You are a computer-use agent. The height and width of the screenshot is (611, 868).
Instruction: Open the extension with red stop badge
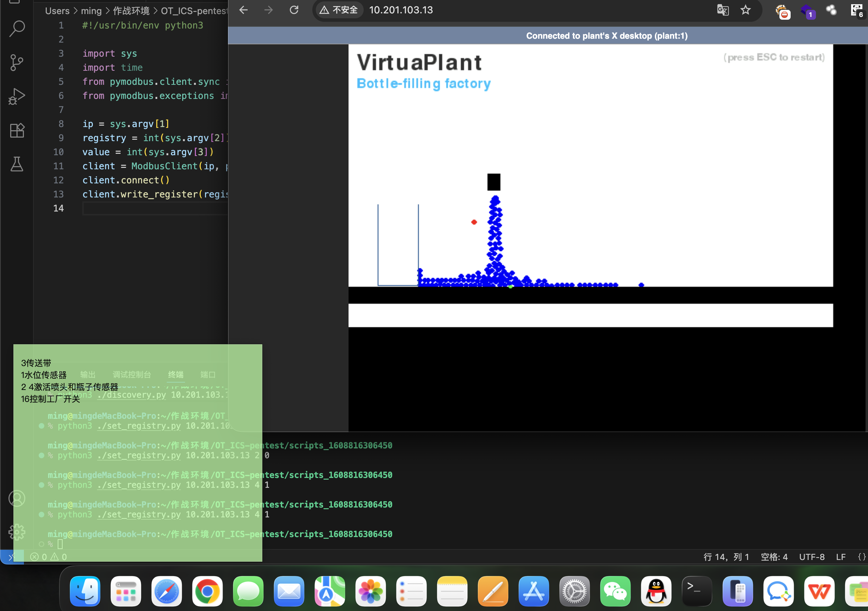point(782,11)
